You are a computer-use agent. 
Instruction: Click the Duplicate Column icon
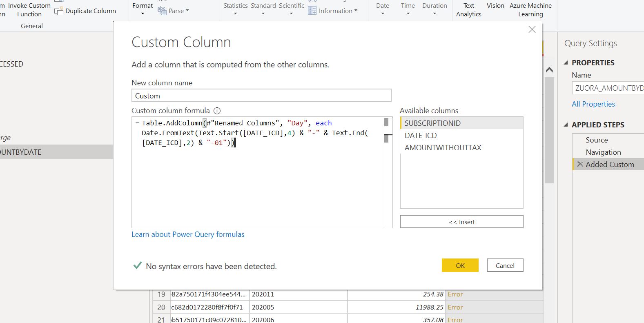59,11
